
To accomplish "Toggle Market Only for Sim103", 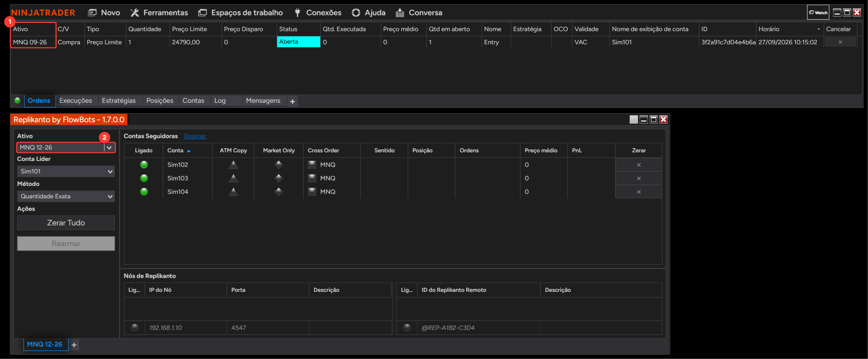I will 279,178.
